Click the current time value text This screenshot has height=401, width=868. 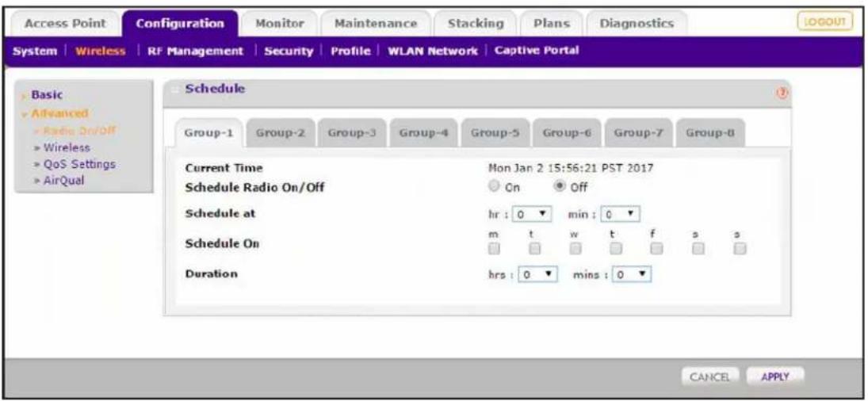point(571,168)
